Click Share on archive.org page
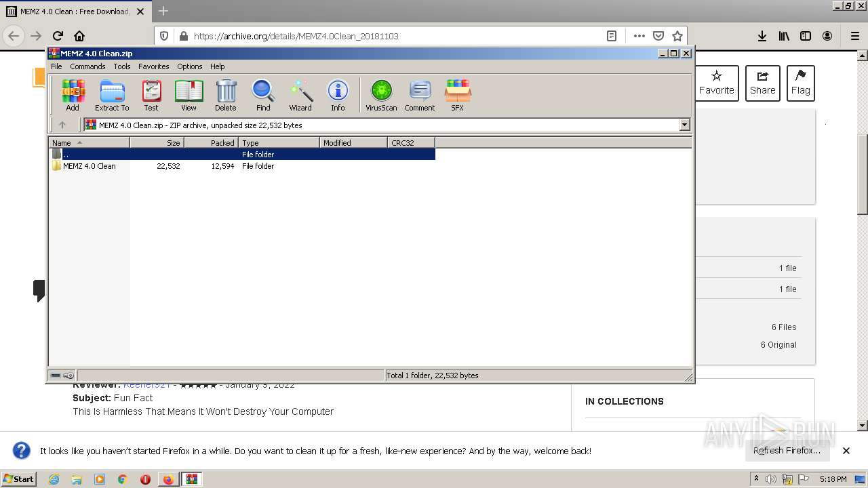This screenshot has height=488, width=868. [762, 83]
